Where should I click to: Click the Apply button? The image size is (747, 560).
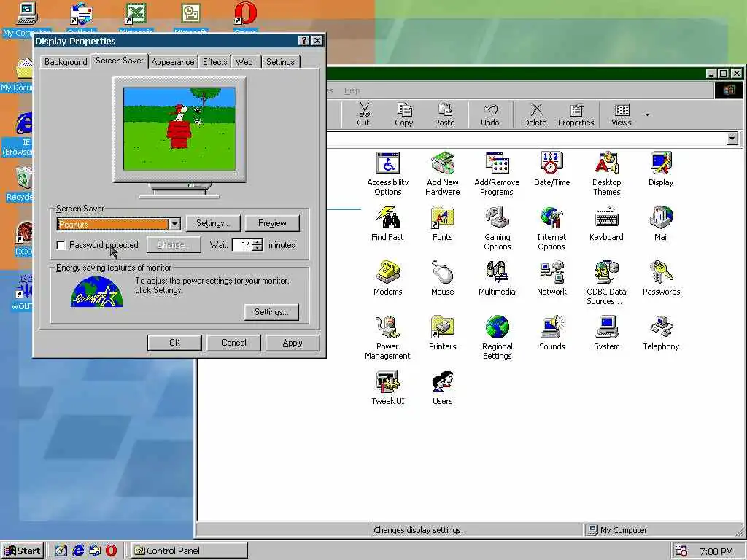[293, 343]
